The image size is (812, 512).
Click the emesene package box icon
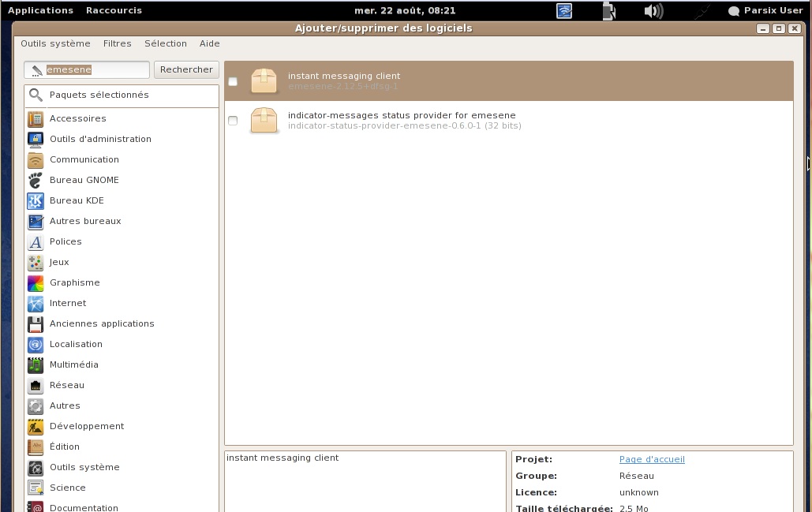[x=264, y=80]
